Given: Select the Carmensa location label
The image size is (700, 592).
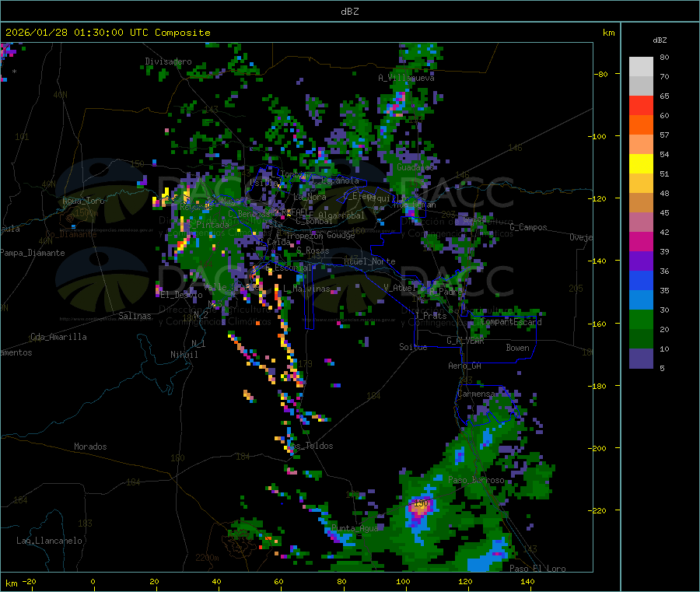Looking at the screenshot, I should (x=476, y=394).
